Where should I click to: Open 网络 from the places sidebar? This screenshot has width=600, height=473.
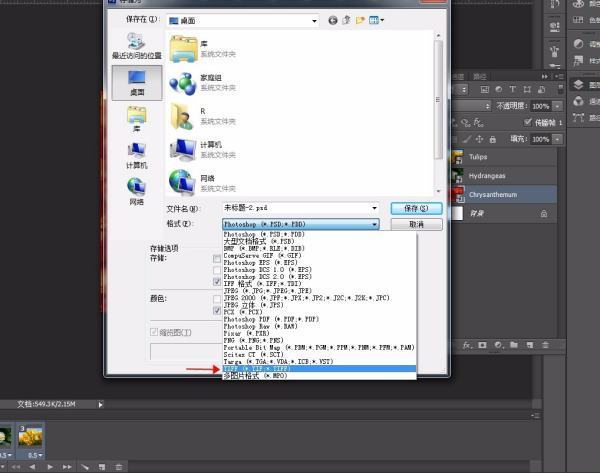point(136,190)
